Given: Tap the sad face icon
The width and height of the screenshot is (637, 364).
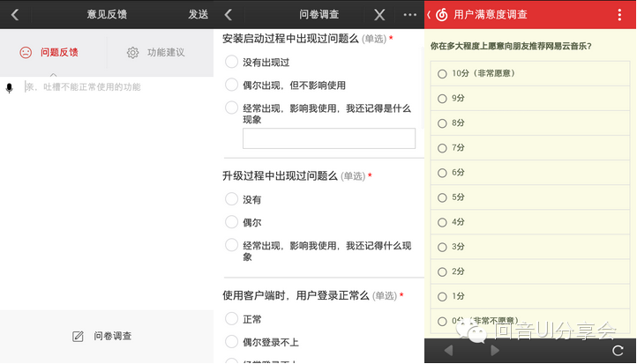Looking at the screenshot, I should [26, 52].
